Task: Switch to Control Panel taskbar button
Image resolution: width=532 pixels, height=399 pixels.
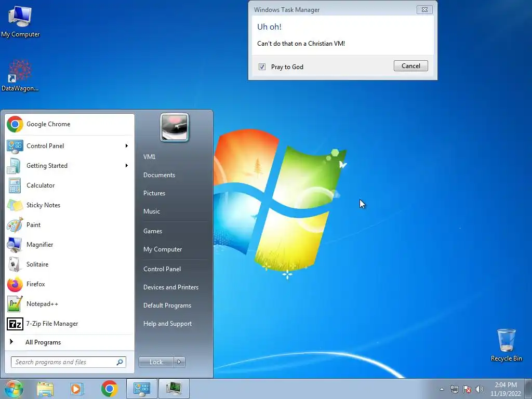Action: point(141,389)
